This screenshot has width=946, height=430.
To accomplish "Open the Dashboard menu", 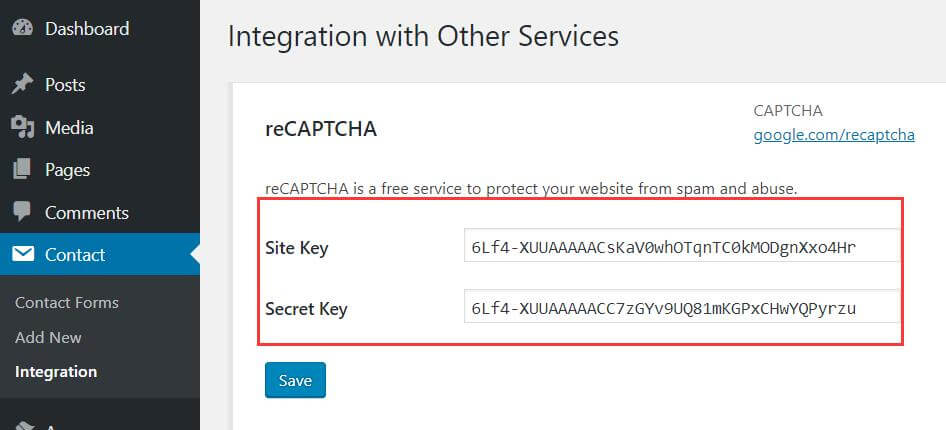I will pos(87,29).
